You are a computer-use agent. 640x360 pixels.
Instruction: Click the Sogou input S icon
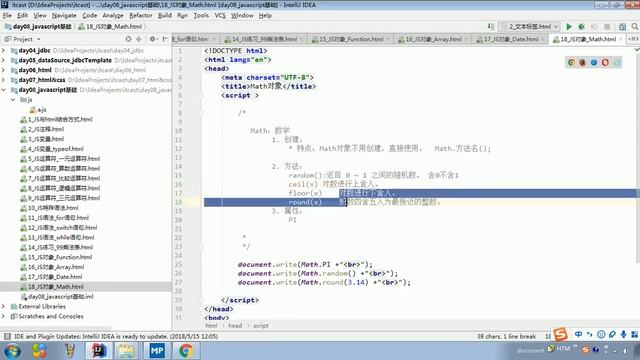560,334
